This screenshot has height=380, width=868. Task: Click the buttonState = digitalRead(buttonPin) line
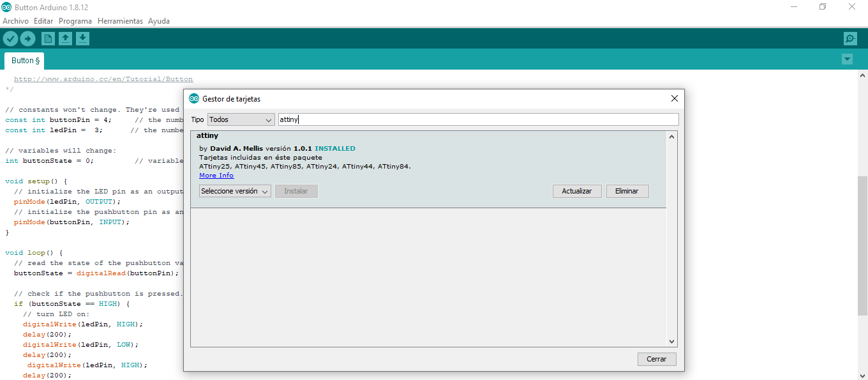click(96, 273)
